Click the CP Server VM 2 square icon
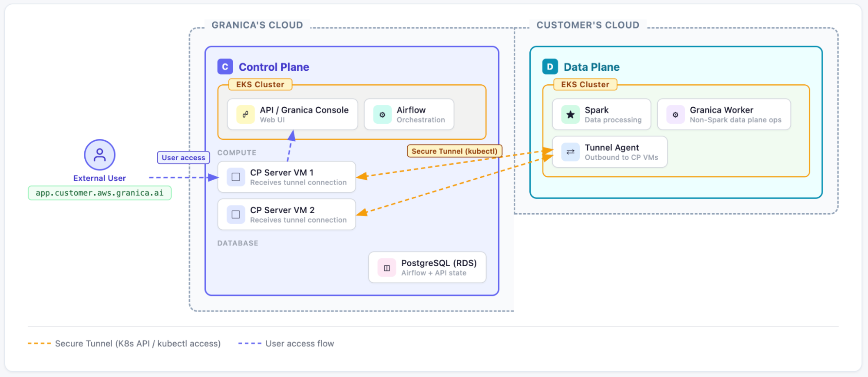 tap(236, 215)
